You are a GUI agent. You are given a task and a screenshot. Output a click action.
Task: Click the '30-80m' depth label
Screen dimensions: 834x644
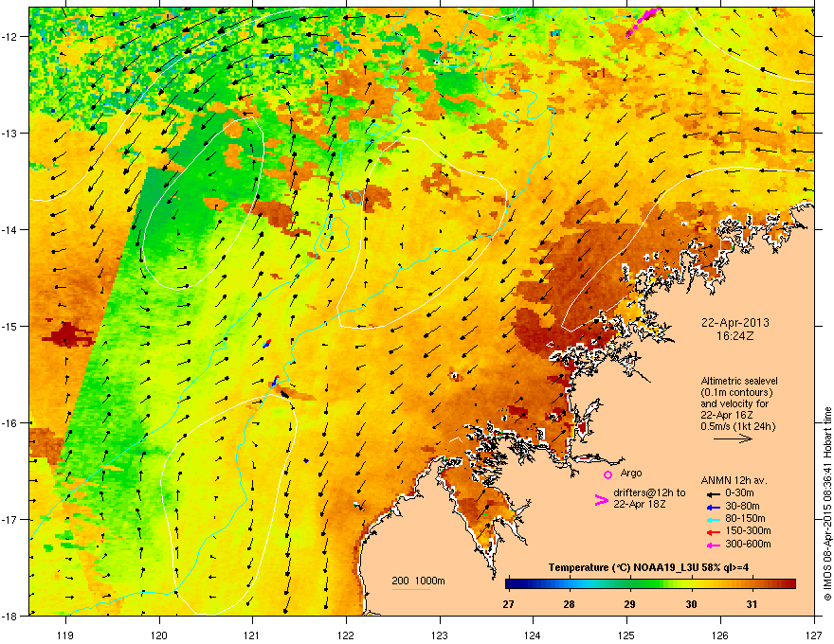pos(742,507)
